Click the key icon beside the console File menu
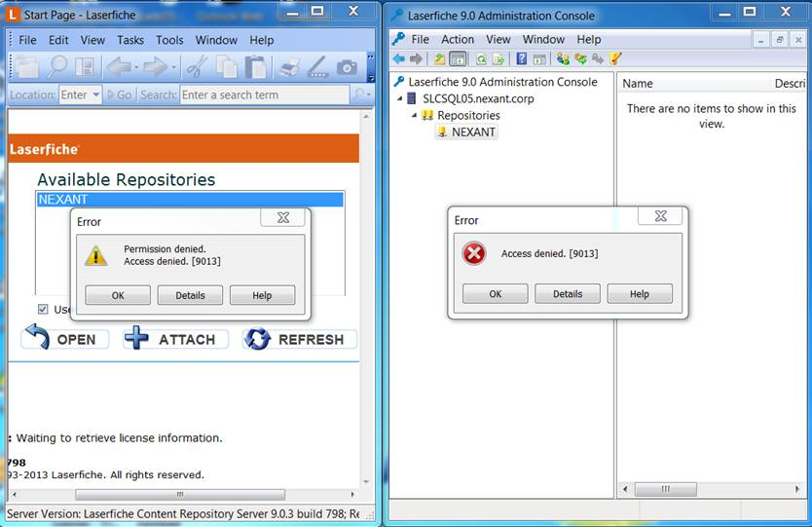This screenshot has height=527, width=812. (398, 39)
